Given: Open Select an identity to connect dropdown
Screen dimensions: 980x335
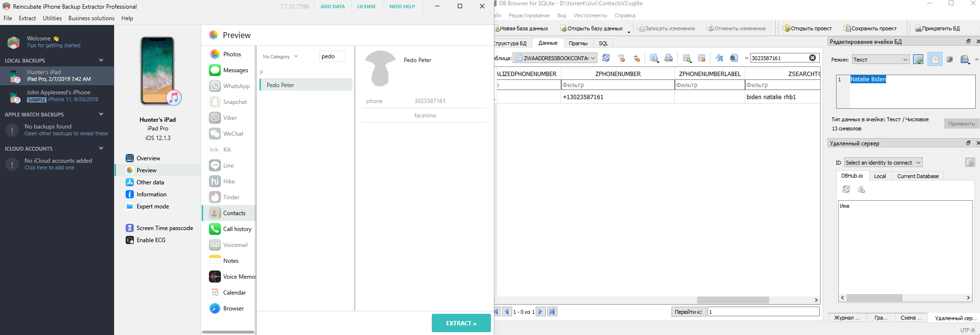Looking at the screenshot, I should point(883,163).
